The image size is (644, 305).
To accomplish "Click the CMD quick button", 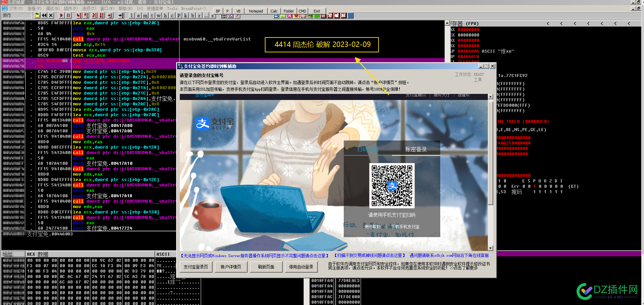I will click(302, 11).
